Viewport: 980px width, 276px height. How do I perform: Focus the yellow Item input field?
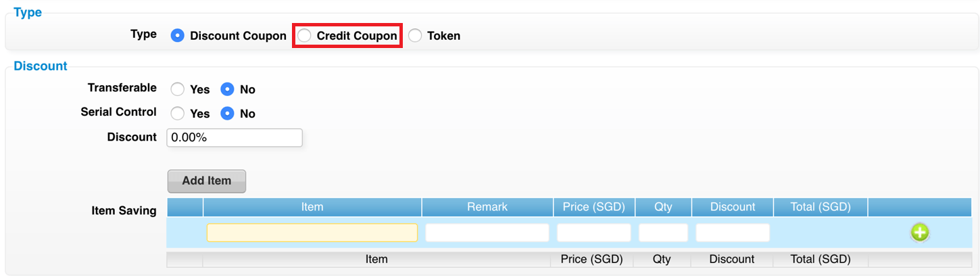click(312, 233)
